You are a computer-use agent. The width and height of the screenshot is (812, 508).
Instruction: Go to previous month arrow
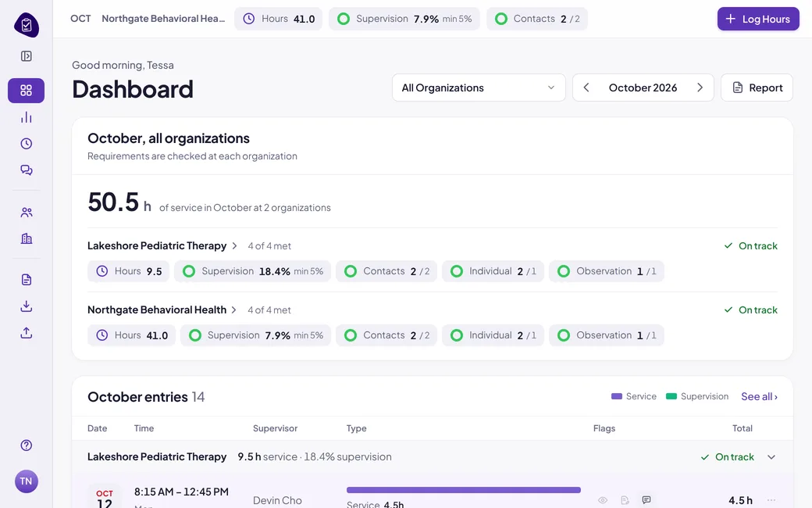tap(586, 88)
